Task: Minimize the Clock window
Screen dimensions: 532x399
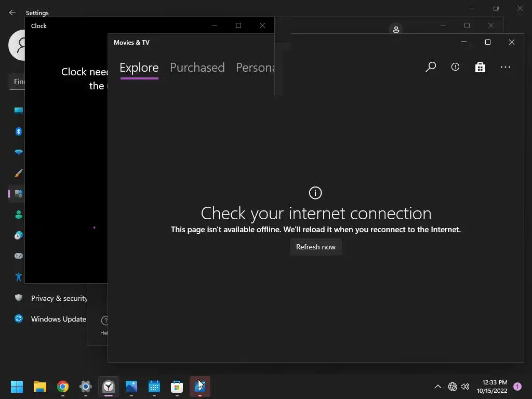Action: [x=215, y=25]
